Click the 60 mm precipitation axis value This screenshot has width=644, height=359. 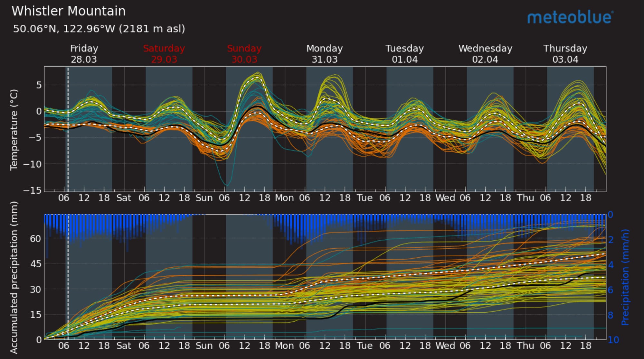click(35, 239)
